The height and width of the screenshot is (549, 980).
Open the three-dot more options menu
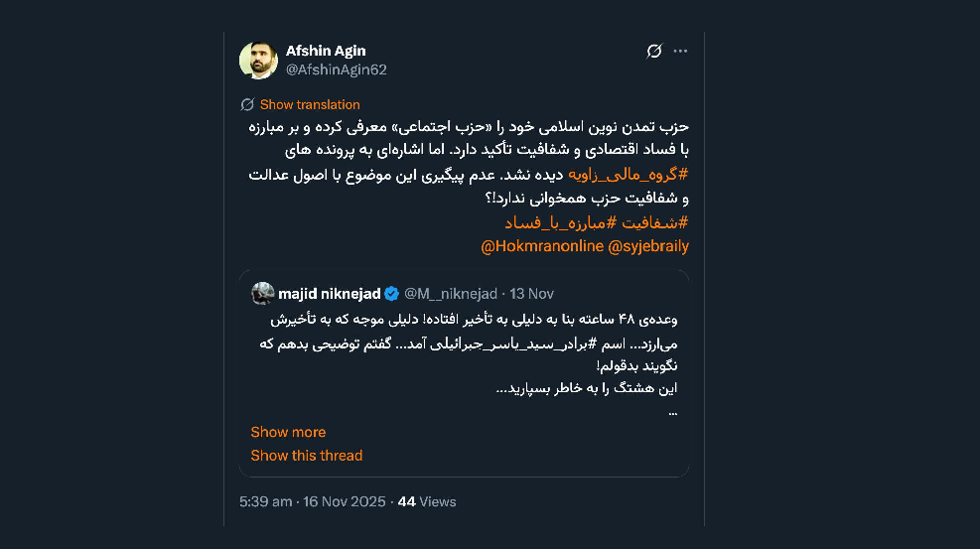[680, 52]
